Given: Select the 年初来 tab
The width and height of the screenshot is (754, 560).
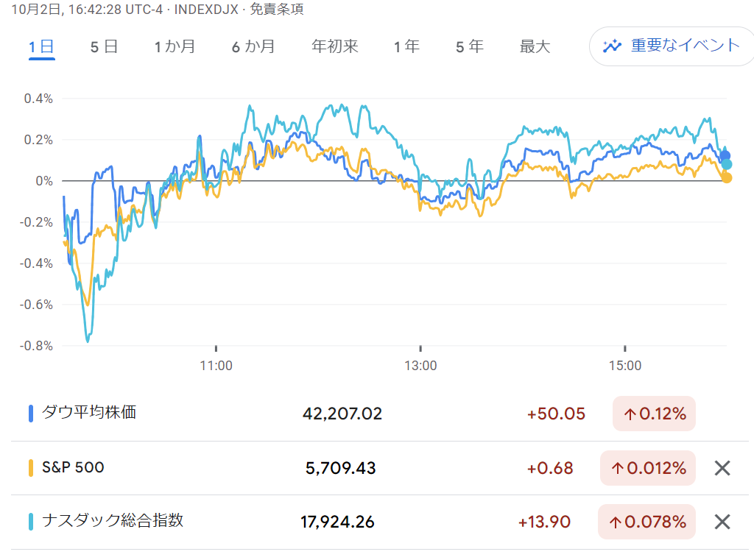Looking at the screenshot, I should point(335,46).
